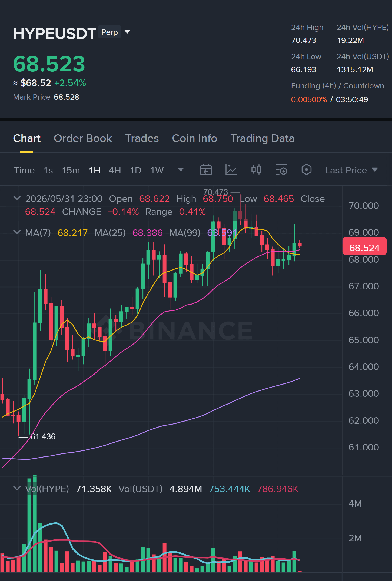
Task: Tap the hexagon chart tools icon
Action: (x=307, y=170)
